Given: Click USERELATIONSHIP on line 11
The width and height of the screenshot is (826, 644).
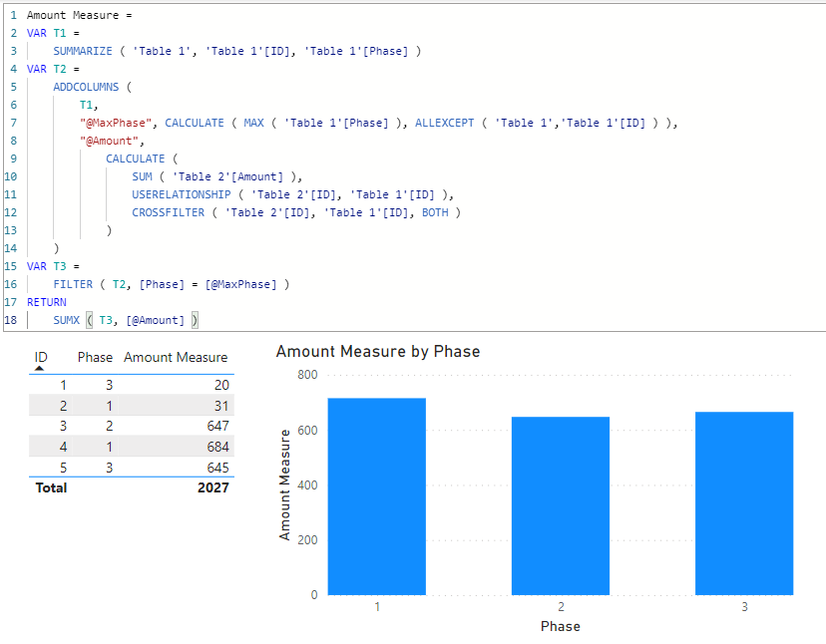Looking at the screenshot, I should point(182,194).
